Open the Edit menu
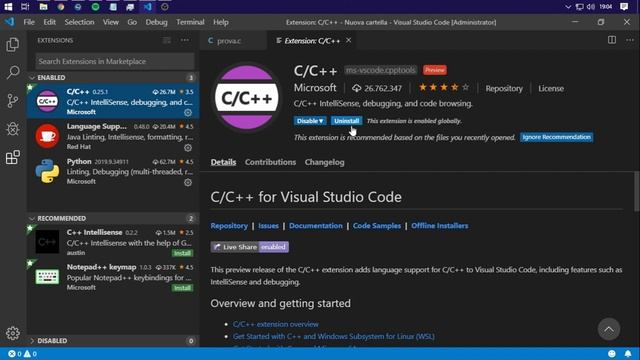 (x=49, y=22)
